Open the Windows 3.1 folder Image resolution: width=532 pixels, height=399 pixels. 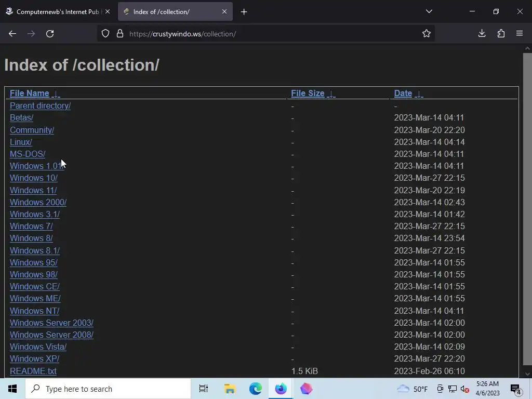(x=35, y=215)
